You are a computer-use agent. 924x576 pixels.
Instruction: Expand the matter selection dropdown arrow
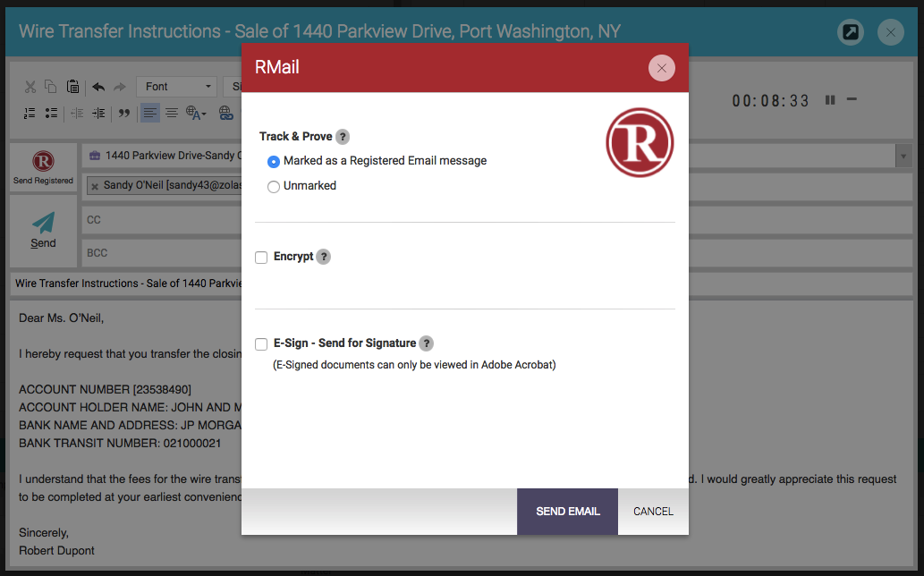(x=903, y=157)
